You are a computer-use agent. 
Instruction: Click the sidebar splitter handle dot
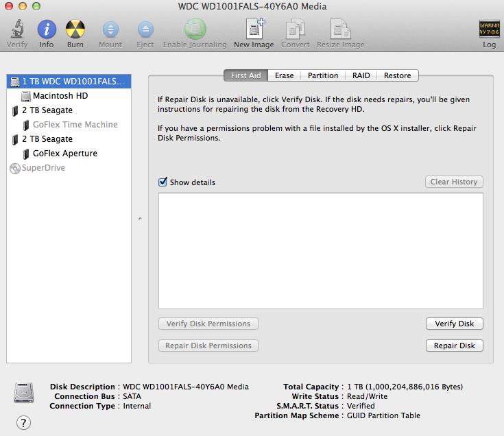pyautogui.click(x=140, y=219)
